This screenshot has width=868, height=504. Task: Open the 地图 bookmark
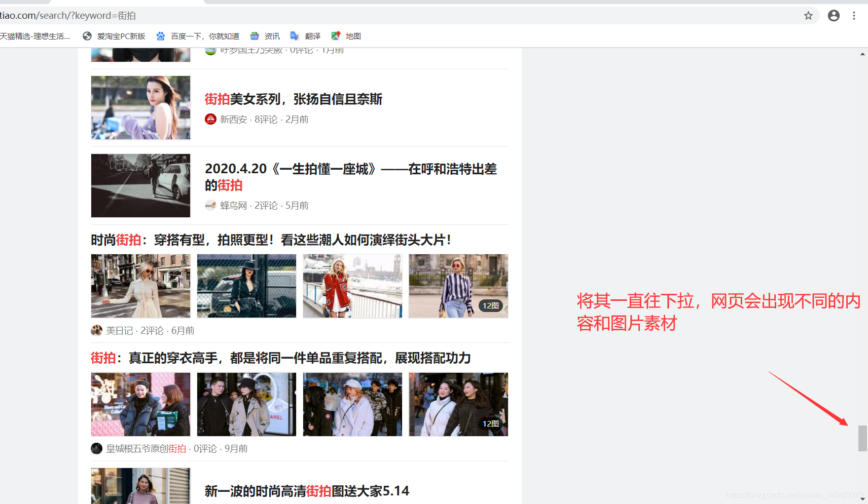tap(353, 36)
